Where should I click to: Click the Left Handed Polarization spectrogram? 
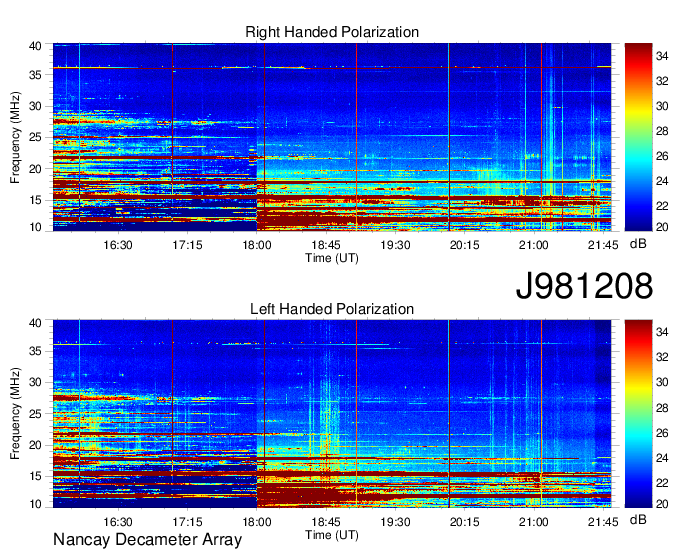(332, 414)
